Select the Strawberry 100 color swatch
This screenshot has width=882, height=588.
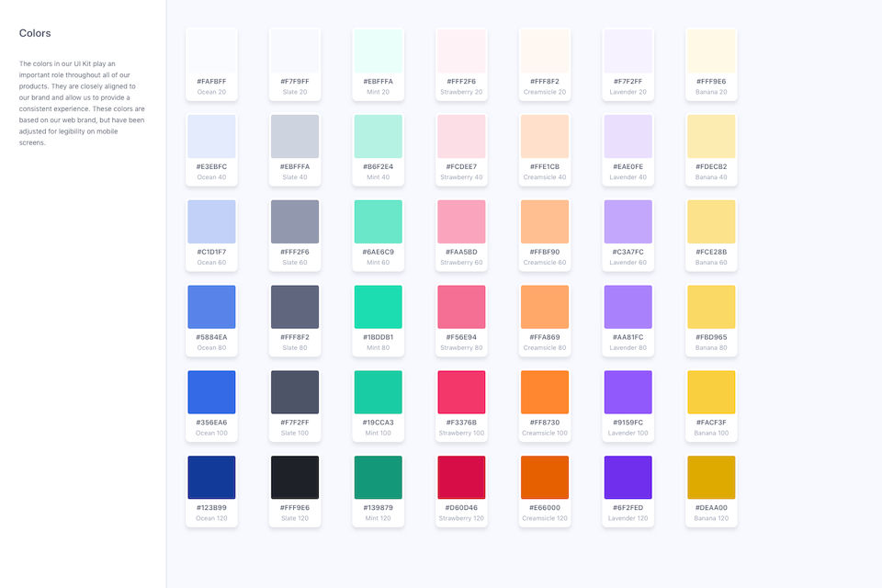tap(461, 392)
